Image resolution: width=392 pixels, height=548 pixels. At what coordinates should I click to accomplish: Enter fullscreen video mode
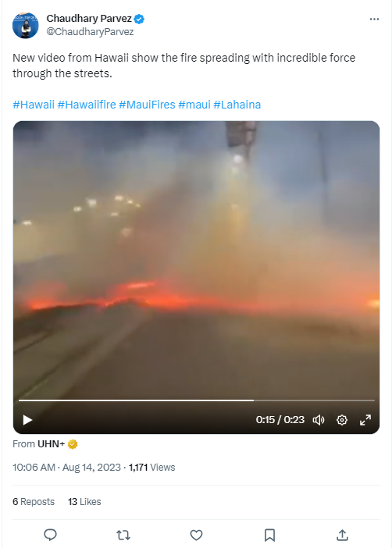(x=365, y=420)
